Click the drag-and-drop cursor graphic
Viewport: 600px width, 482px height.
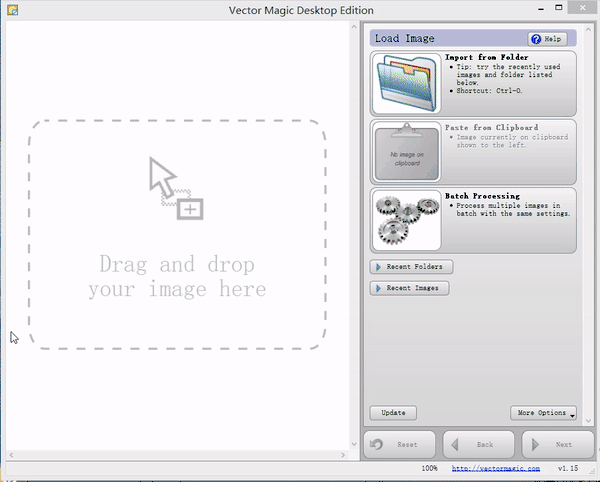(x=176, y=188)
